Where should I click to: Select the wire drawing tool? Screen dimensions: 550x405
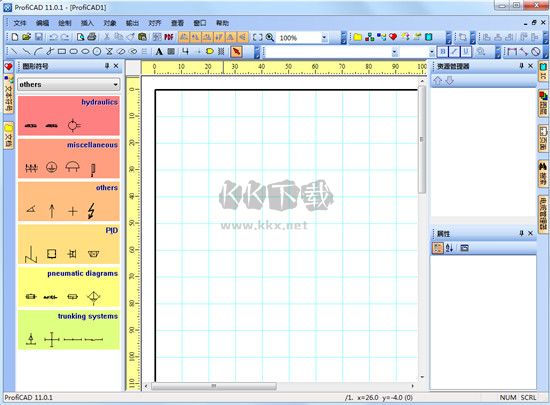(x=185, y=52)
